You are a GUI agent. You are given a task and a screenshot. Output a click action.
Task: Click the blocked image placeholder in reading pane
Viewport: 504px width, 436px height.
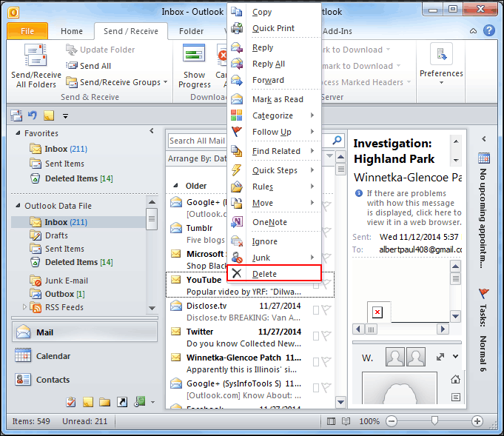[x=377, y=312]
